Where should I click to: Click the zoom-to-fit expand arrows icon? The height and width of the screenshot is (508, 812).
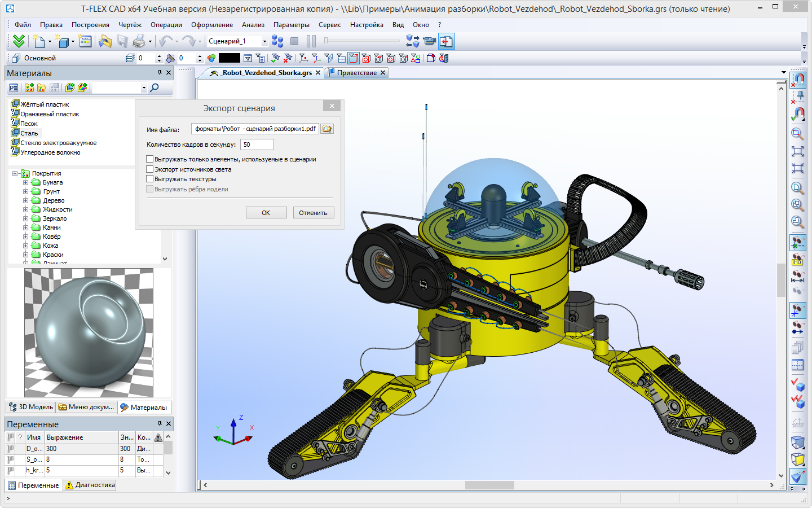(797, 151)
